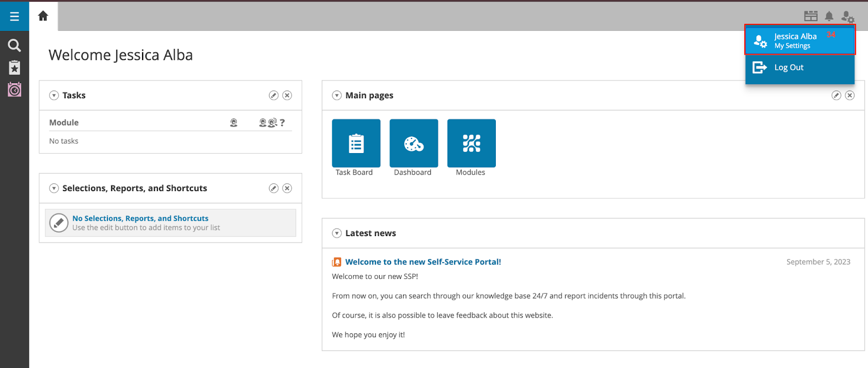Click the No Selections, Reports, and Shortcuts link
Image resolution: width=868 pixels, height=368 pixels.
140,218
